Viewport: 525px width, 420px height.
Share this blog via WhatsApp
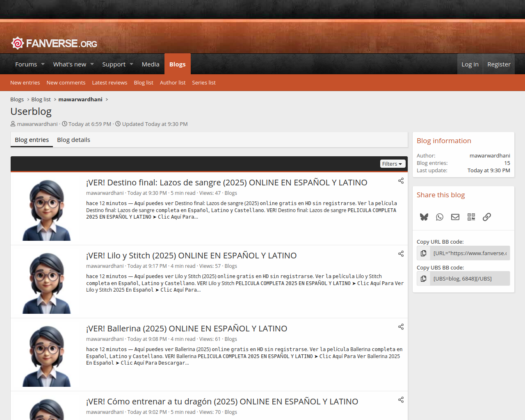coord(440,217)
